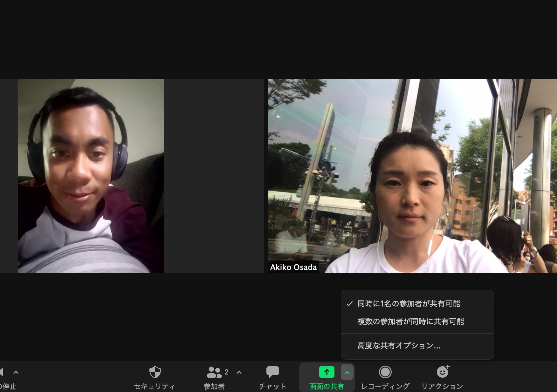Select 複数の参加者が同時に共有可能 option
This screenshot has height=392, width=557.
coord(417,321)
